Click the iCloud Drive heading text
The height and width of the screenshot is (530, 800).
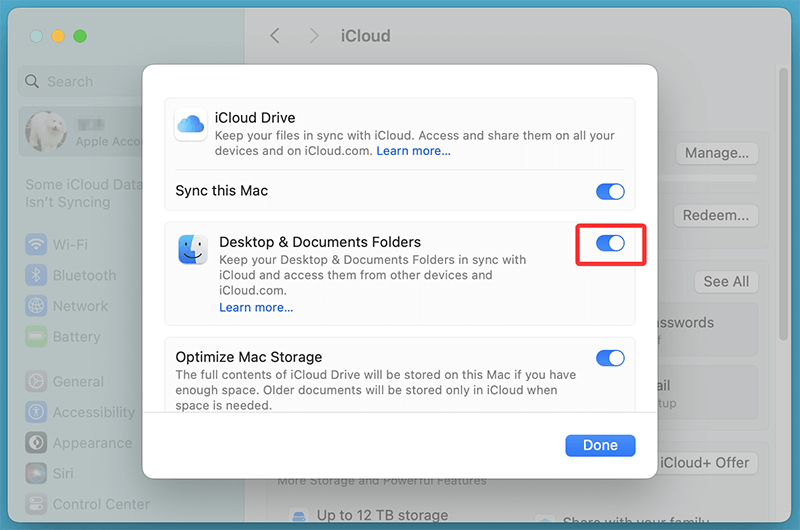coord(255,118)
